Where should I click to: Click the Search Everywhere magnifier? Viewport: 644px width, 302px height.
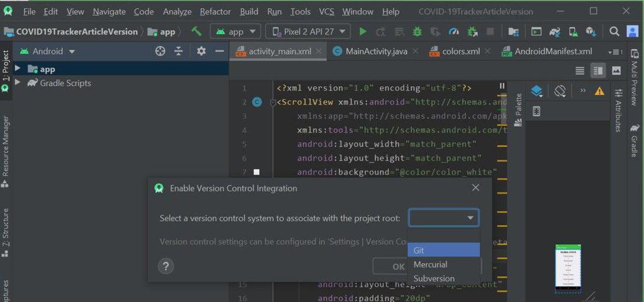[x=614, y=31]
